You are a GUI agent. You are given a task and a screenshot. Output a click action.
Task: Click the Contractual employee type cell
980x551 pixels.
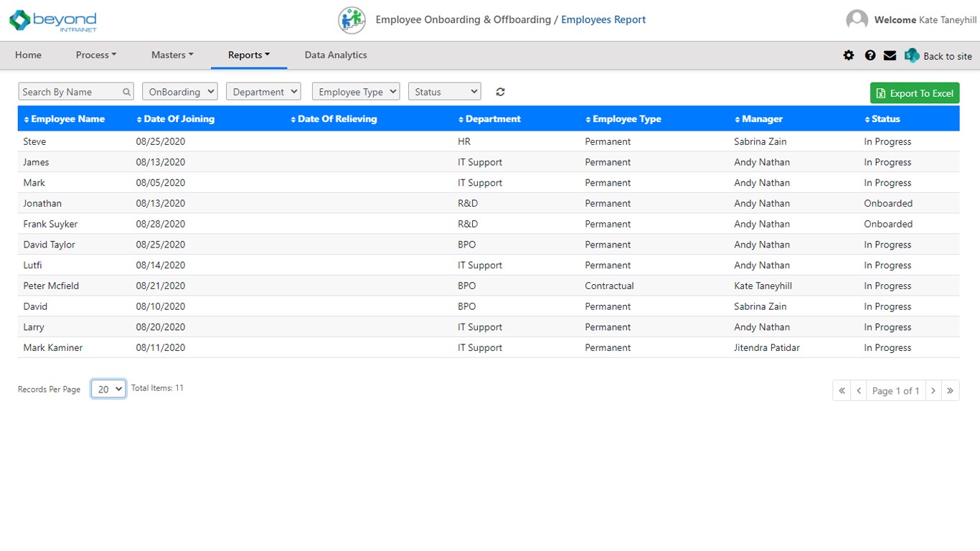pos(609,286)
